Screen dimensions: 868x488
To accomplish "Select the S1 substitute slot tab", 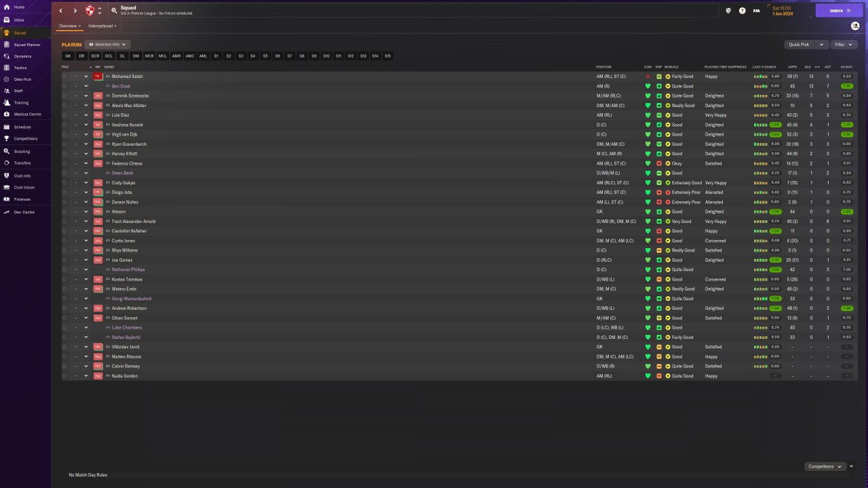I will 216,56.
